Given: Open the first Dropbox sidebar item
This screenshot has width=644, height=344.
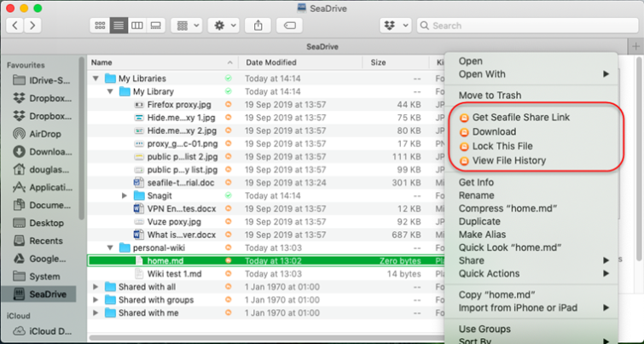Looking at the screenshot, I should [x=42, y=98].
